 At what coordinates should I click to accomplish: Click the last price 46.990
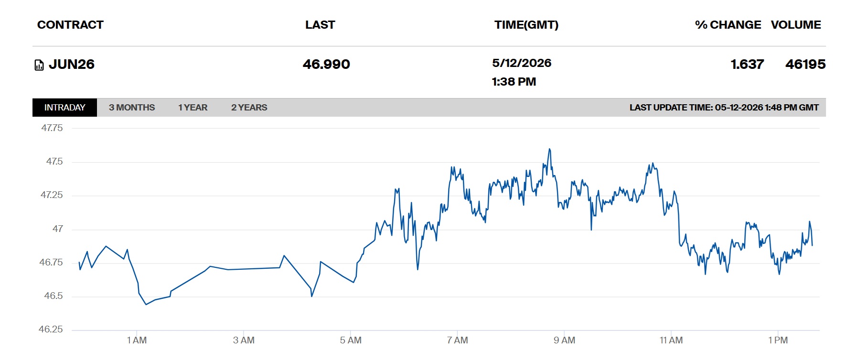coord(326,65)
